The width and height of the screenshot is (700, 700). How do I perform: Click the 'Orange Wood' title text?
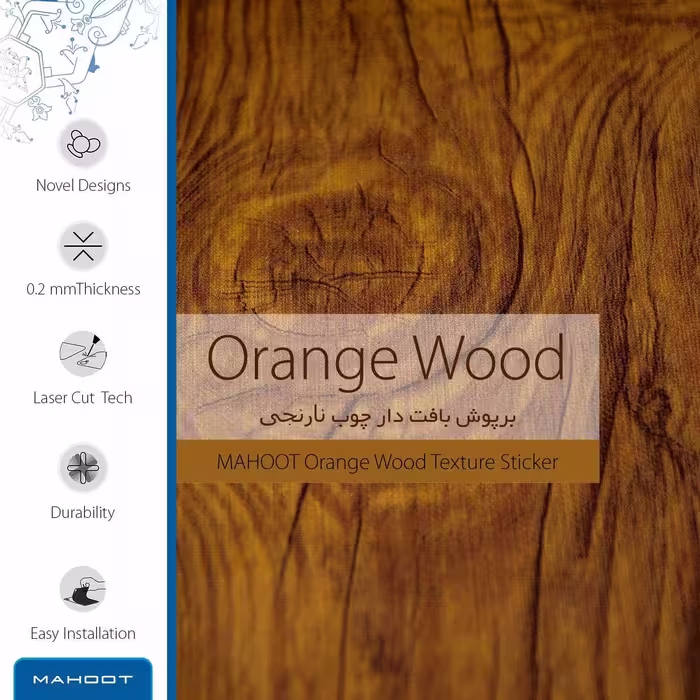click(387, 361)
